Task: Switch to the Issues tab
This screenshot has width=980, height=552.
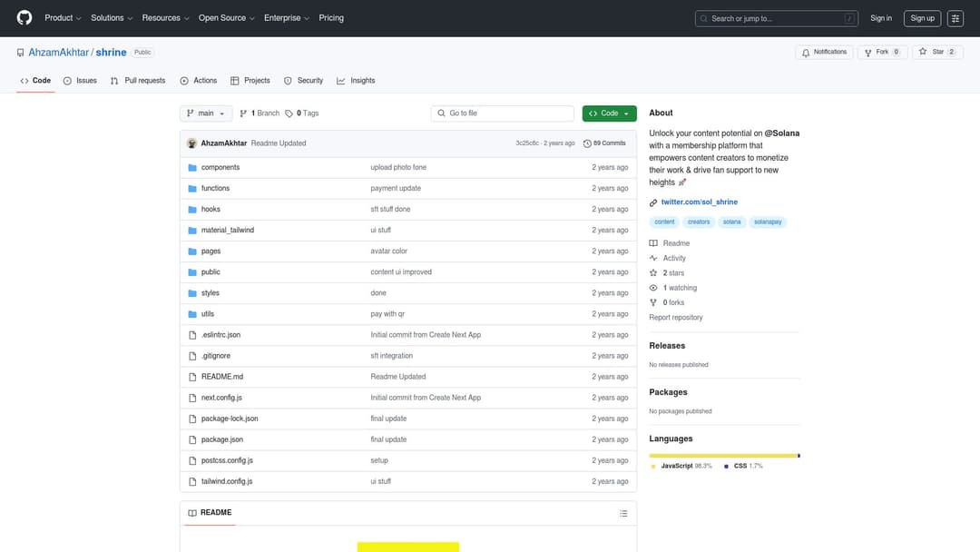Action: [x=80, y=81]
